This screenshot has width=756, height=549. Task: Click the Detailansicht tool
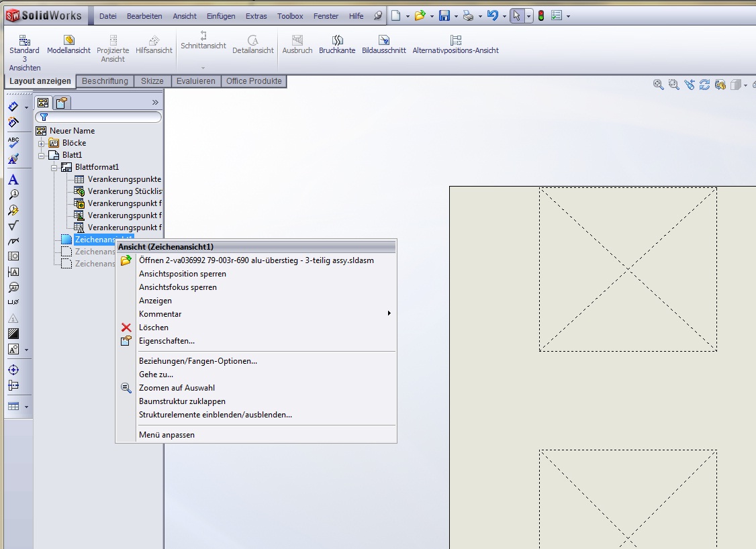click(x=252, y=44)
